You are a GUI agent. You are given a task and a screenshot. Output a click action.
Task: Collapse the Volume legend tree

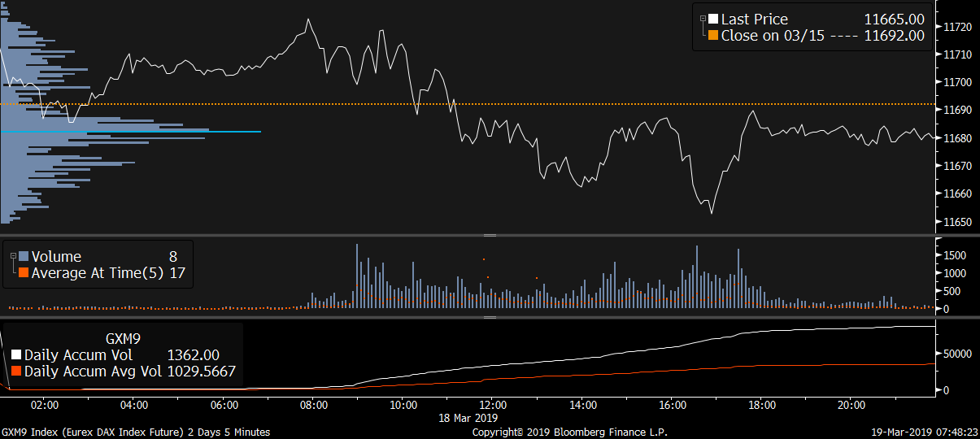[12, 257]
